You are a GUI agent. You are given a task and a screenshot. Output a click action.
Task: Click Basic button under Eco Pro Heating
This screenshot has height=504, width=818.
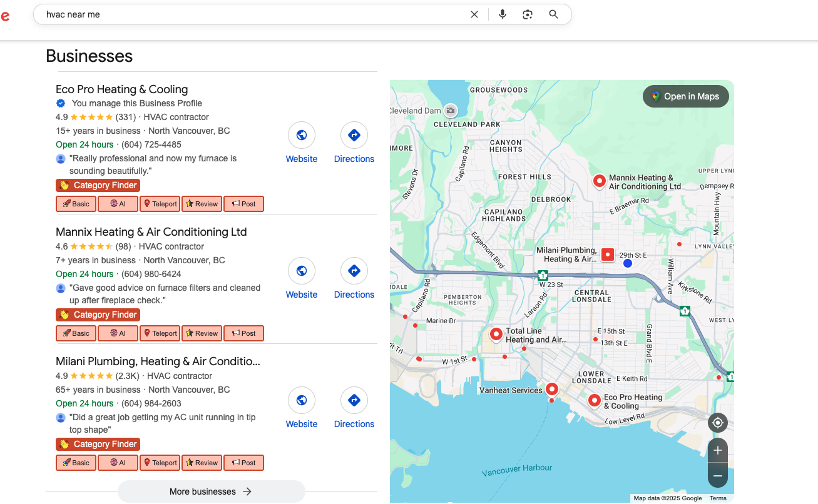click(76, 204)
